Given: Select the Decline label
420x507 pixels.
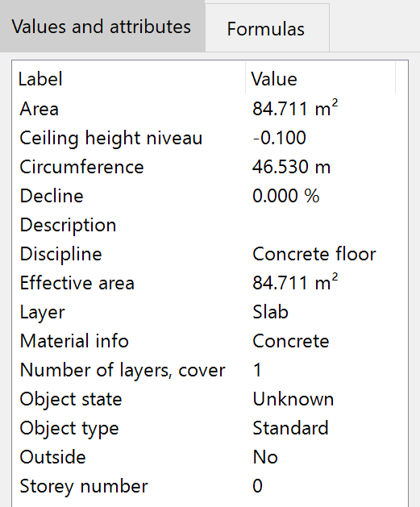Looking at the screenshot, I should tap(52, 196).
